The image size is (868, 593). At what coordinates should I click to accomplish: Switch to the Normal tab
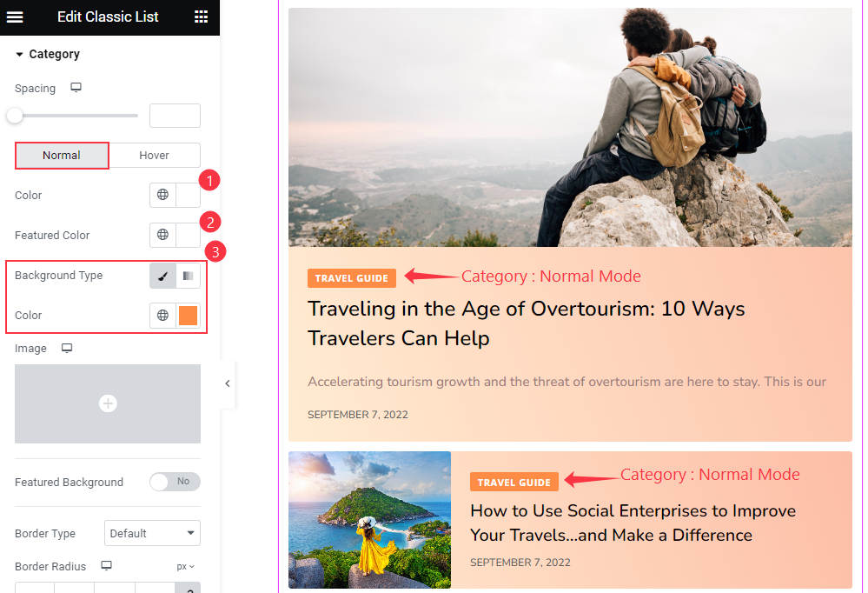pos(62,156)
